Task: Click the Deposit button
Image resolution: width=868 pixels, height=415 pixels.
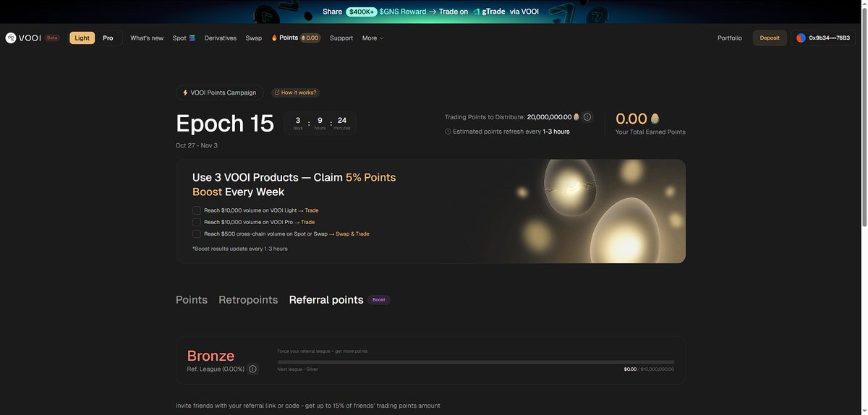Action: click(770, 38)
